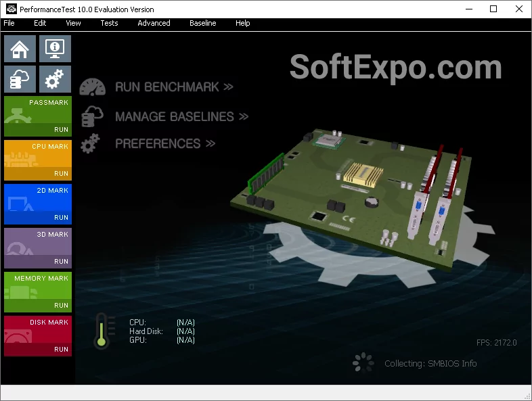Click the Home icon in the sidebar
This screenshot has height=401, width=532.
click(x=20, y=49)
